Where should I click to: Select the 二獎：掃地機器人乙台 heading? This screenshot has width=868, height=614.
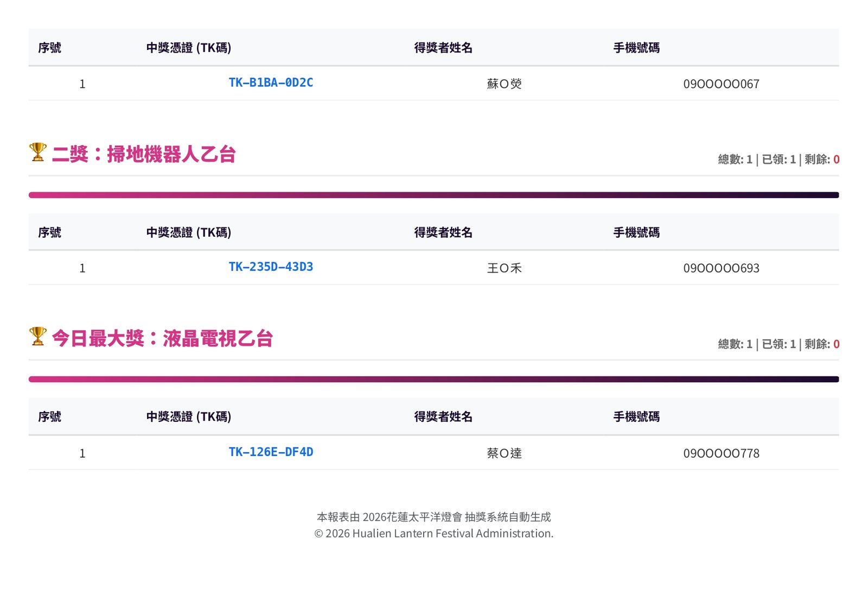tap(144, 154)
